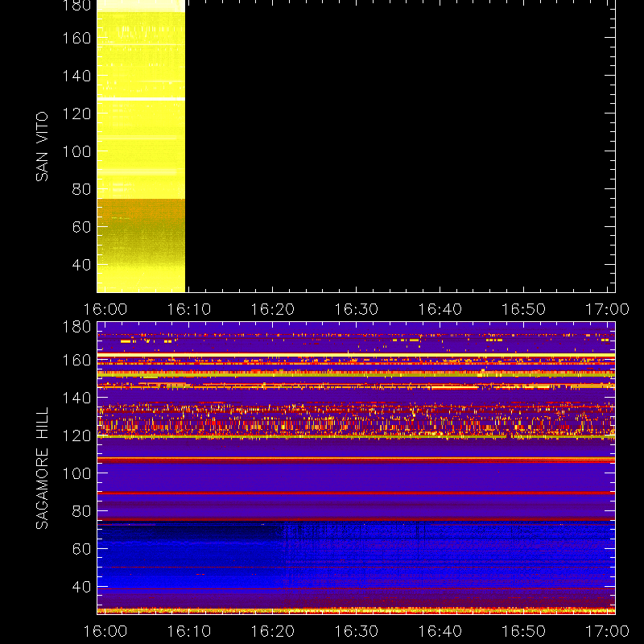Click 16:50 time label under SAN VITO plot
644x644 pixels.
524,309
